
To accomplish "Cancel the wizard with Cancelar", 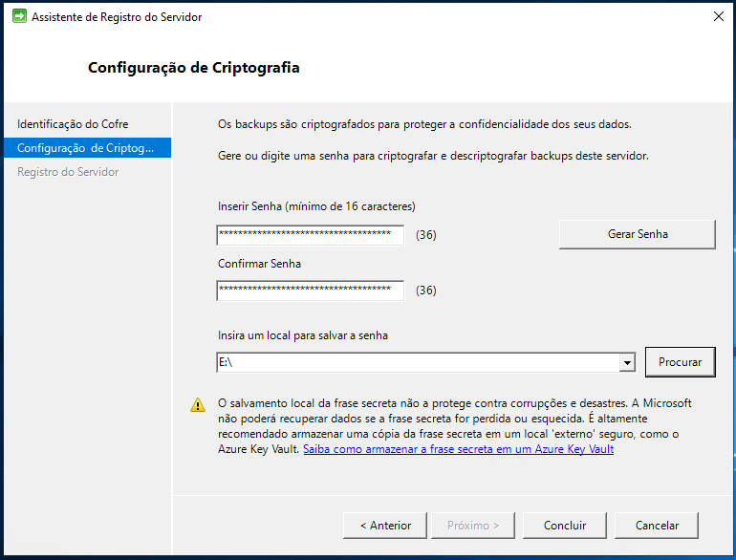I will 657,526.
